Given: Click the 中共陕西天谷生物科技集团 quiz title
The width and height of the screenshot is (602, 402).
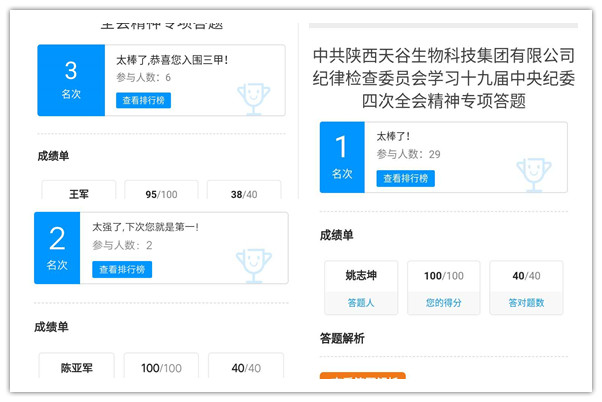Looking at the screenshot, I should (x=444, y=77).
